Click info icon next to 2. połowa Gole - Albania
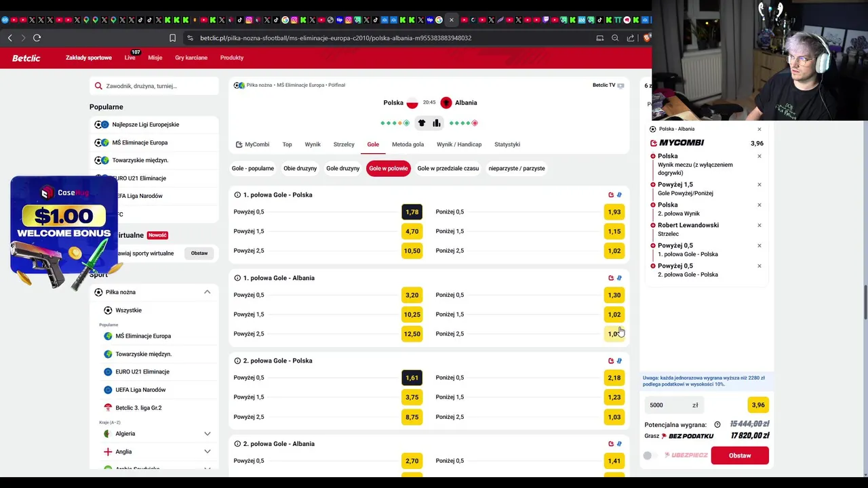The height and width of the screenshot is (488, 868). pos(237,444)
